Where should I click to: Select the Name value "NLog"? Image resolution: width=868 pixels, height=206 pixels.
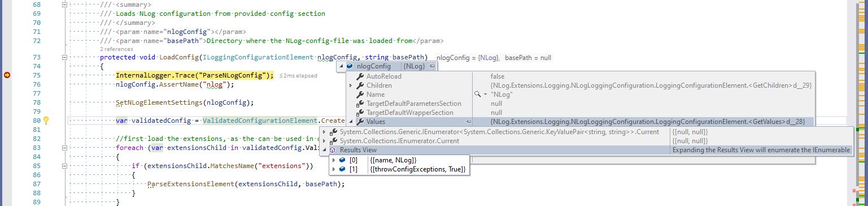click(501, 95)
